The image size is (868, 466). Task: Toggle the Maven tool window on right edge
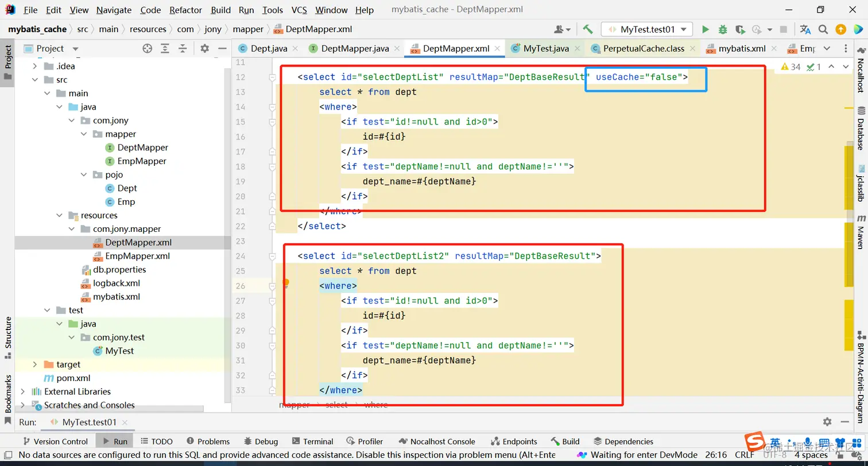[x=861, y=232]
